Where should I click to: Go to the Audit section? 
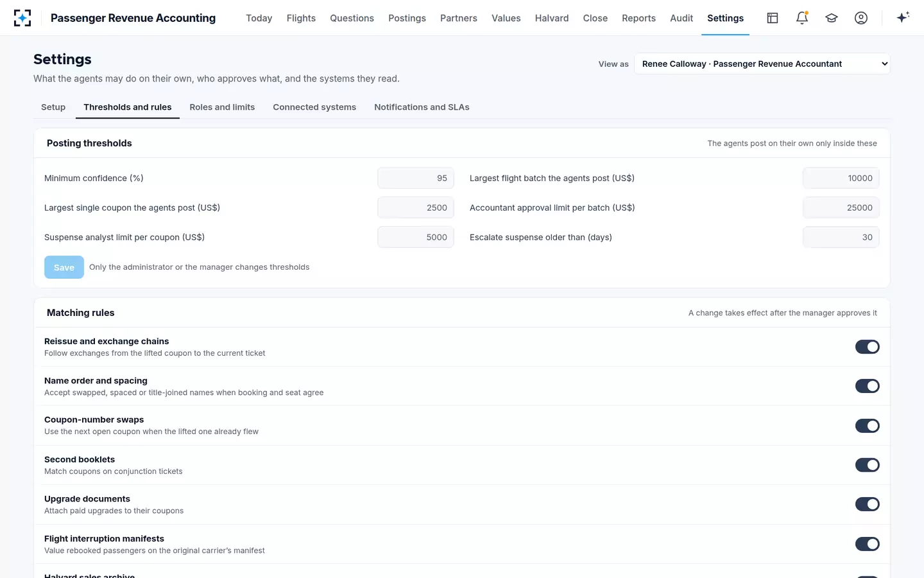click(681, 18)
